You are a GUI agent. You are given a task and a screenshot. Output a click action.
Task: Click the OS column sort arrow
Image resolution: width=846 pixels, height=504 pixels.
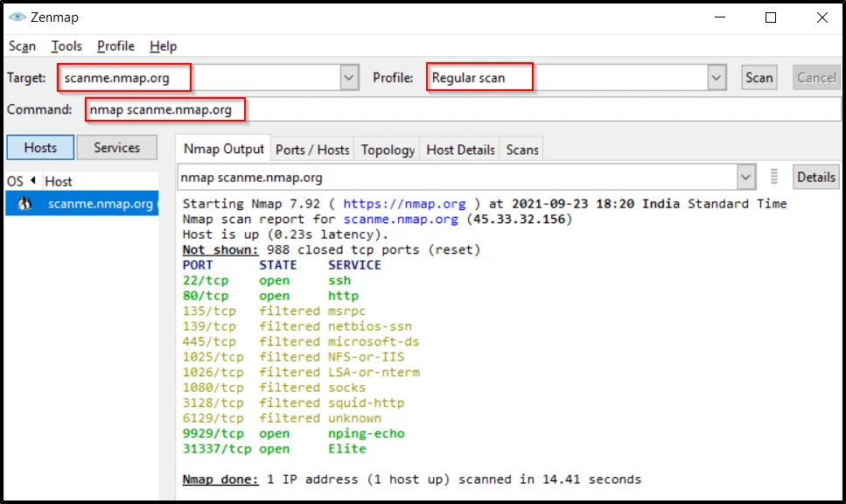(33, 181)
